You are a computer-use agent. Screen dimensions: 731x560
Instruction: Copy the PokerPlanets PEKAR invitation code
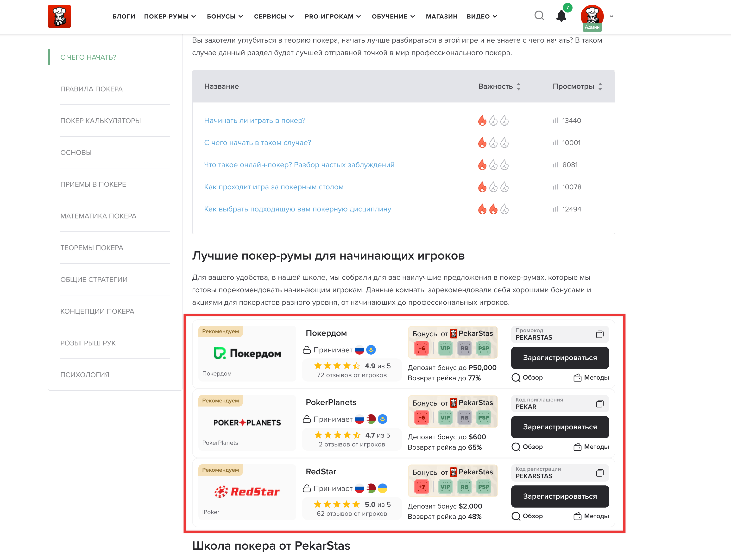[x=599, y=404]
